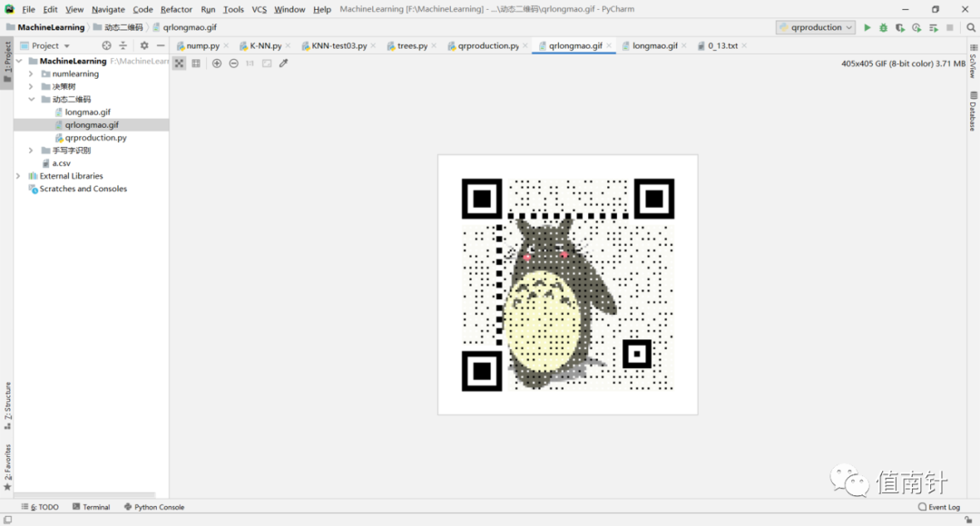Screen dimensions: 980x526
Task: Zoom in on the GIF image
Action: [x=217, y=63]
